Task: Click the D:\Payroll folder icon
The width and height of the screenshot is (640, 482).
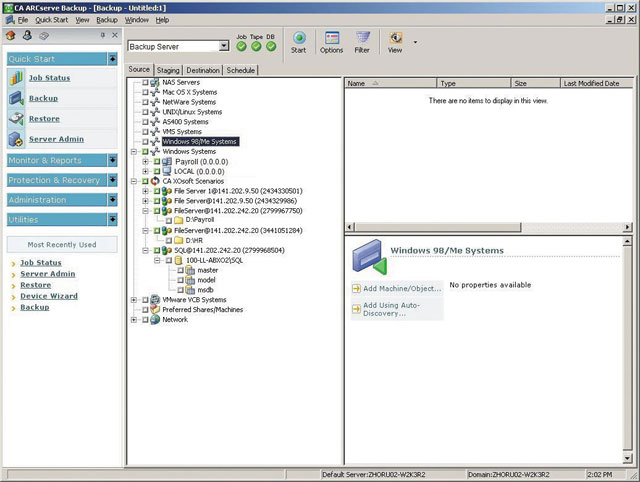Action: (178, 220)
